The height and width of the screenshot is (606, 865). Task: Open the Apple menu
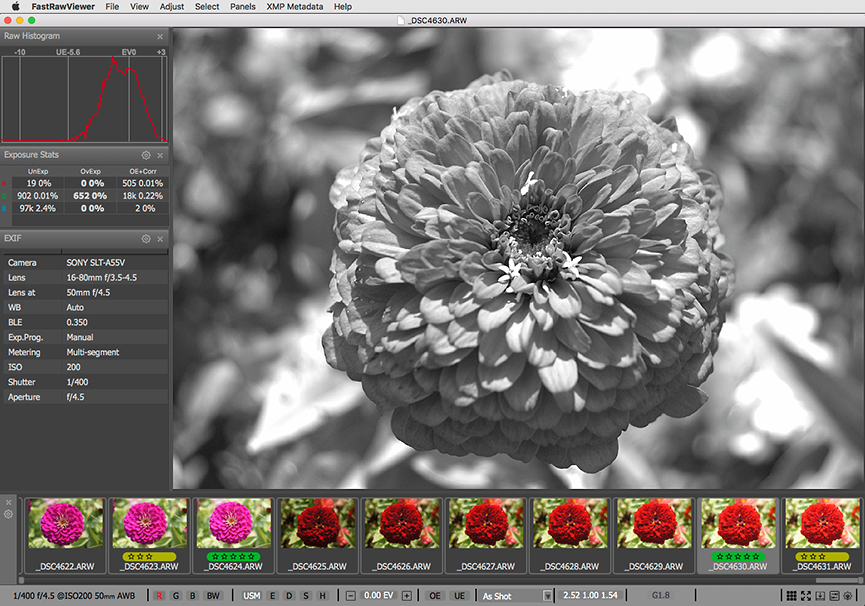point(15,6)
